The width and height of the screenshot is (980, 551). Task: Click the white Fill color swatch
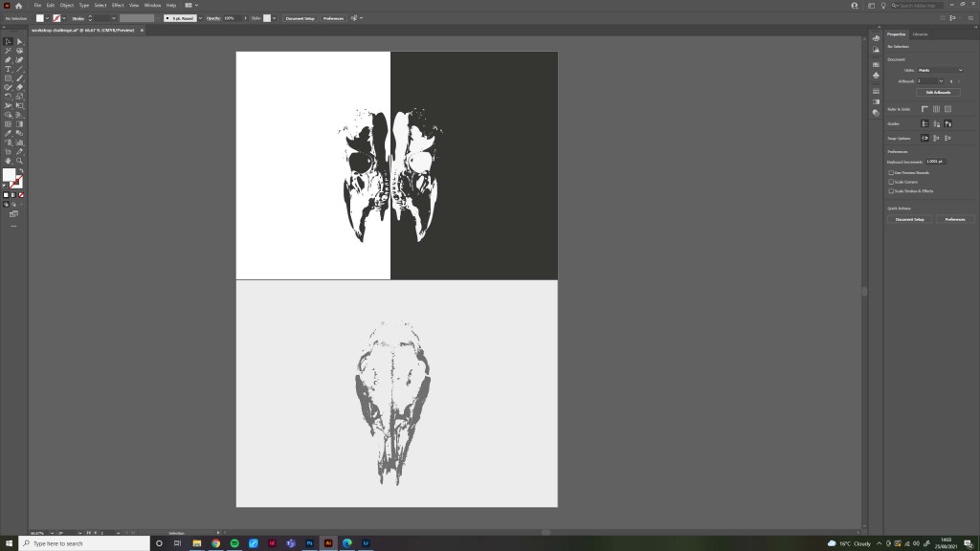[x=8, y=175]
